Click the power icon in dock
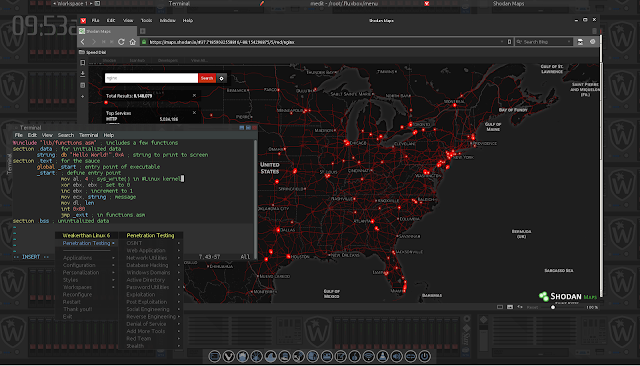The height and width of the screenshot is (366, 640). (424, 357)
